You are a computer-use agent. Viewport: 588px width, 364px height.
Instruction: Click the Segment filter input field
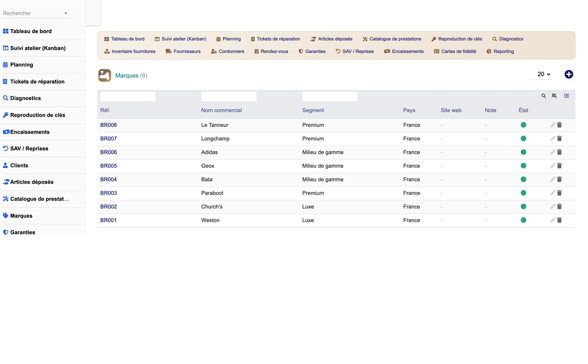click(330, 97)
